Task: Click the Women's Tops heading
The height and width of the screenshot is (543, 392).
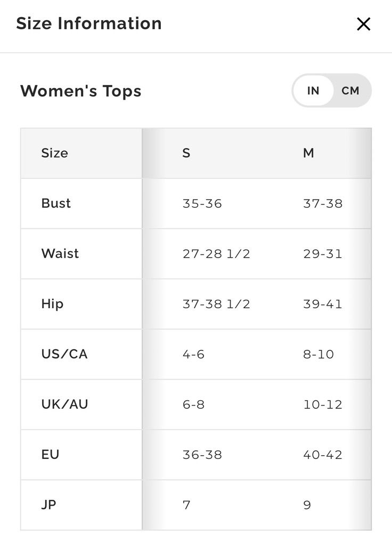Action: (81, 91)
